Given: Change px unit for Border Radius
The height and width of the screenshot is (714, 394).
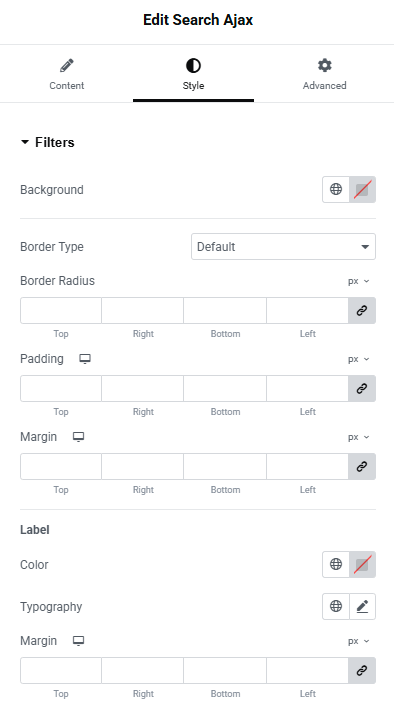Looking at the screenshot, I should pos(358,281).
